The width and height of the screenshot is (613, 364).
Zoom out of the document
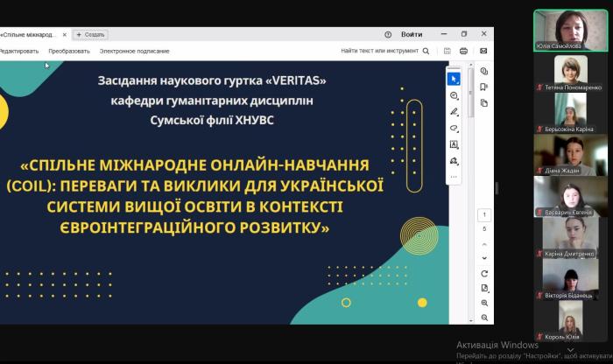coord(483,317)
